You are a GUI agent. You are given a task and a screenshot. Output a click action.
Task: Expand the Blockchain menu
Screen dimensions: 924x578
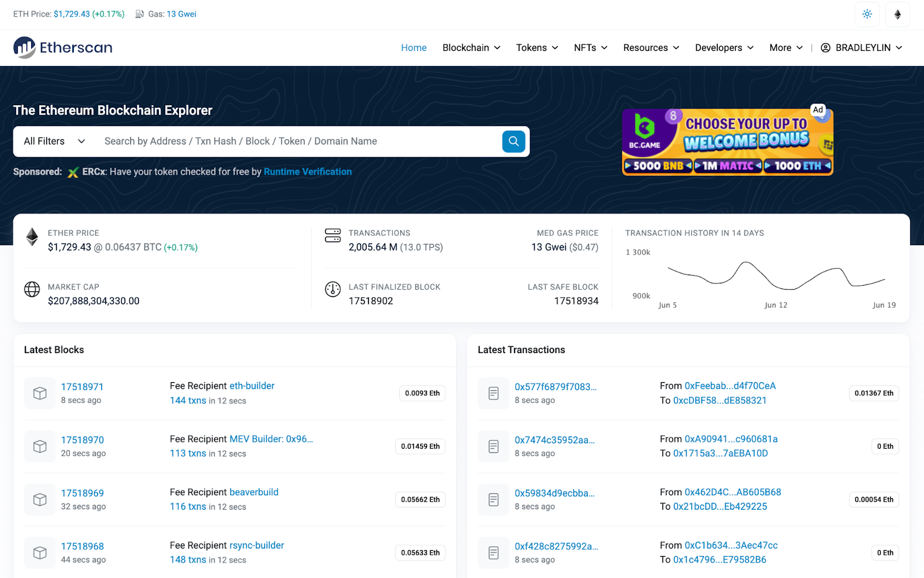pos(471,47)
